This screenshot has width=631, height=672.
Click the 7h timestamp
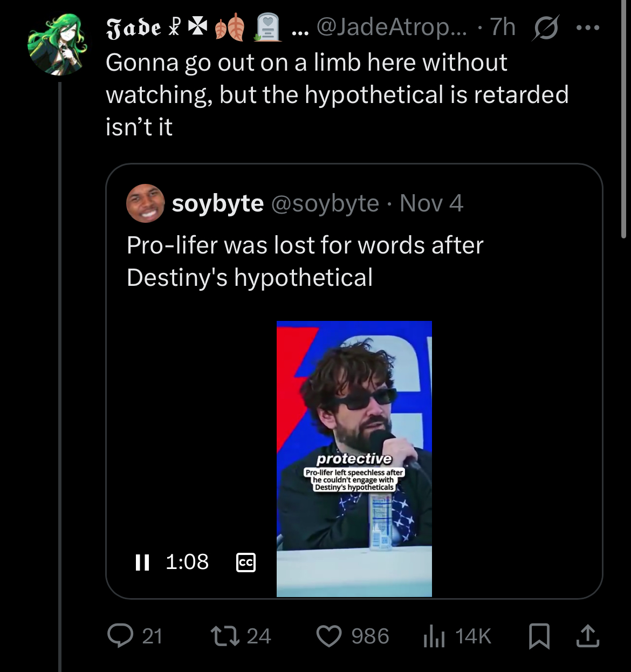point(503,27)
